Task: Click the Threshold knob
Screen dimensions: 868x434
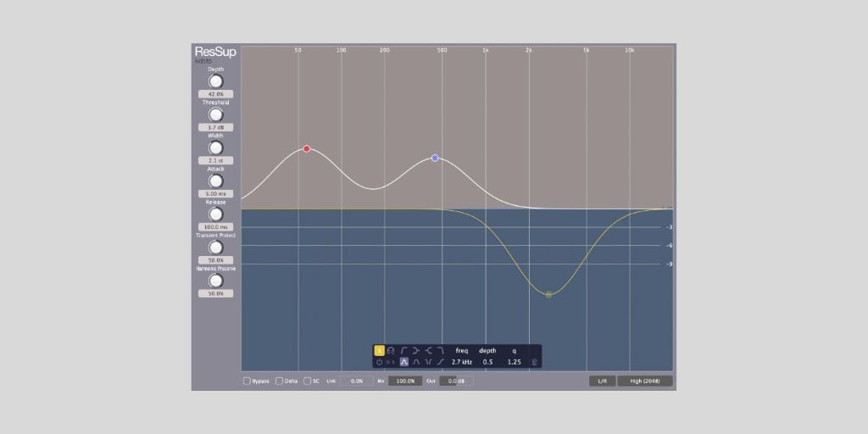Action: pos(216,114)
